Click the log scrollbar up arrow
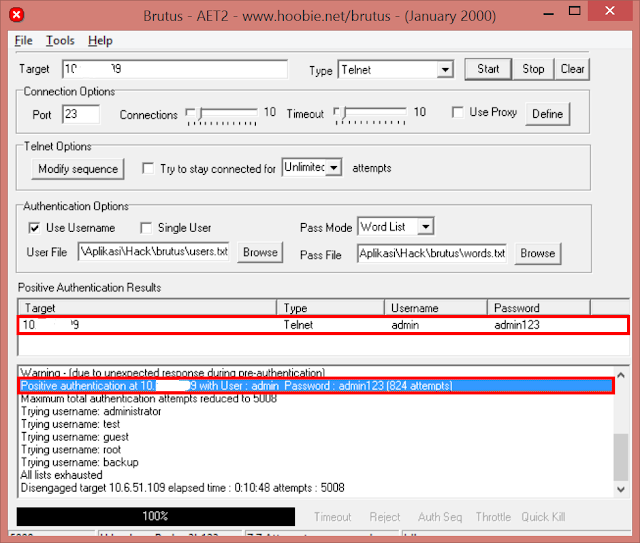This screenshot has width=640, height=543. tap(621, 374)
